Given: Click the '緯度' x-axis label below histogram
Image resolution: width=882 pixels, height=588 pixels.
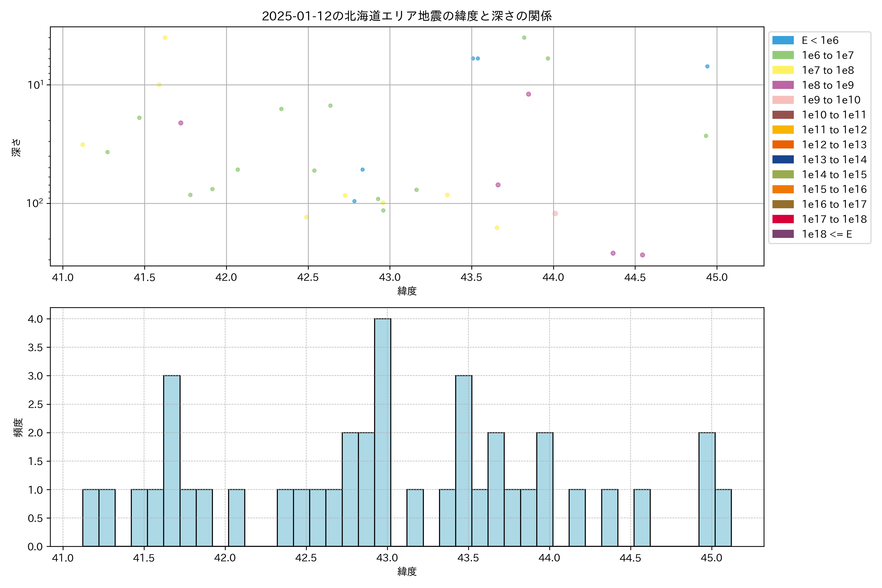Looking at the screenshot, I should coord(407,571).
